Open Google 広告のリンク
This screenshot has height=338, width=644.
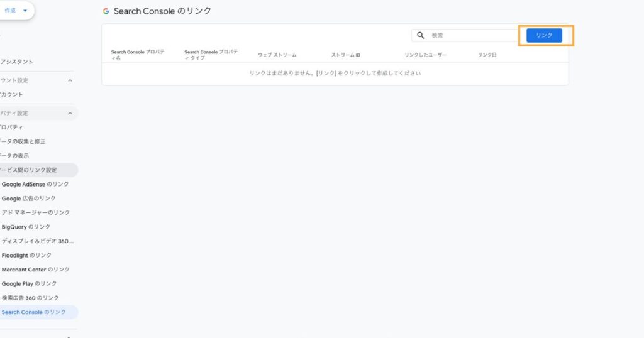click(x=29, y=199)
